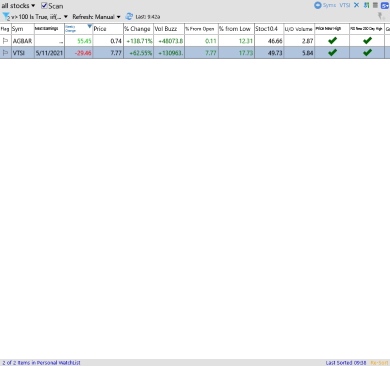Click the refresh scan icon

[x=129, y=16]
